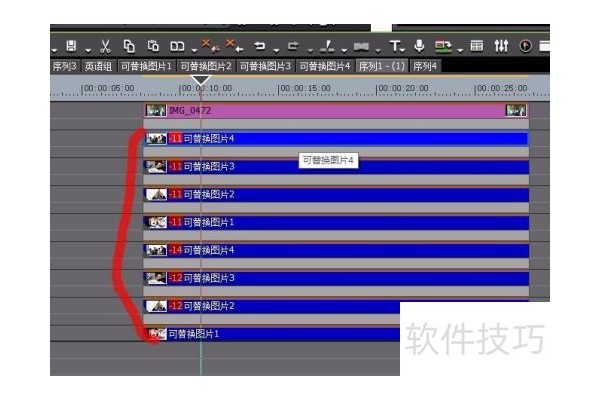Screen dimensions: 600x400
Task: Click the Delete with arrow icon
Action: 235,45
